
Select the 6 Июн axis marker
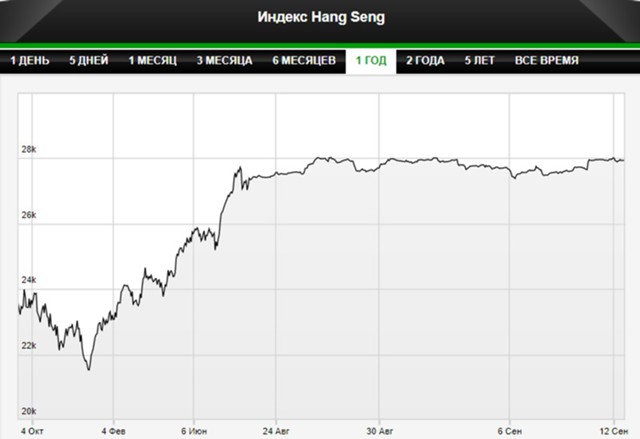click(194, 431)
